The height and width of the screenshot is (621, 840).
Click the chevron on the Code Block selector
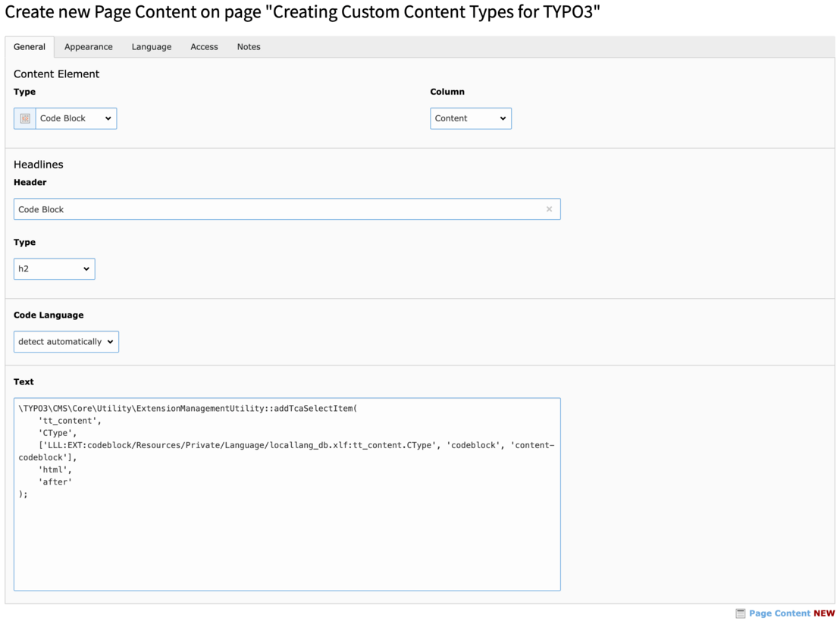tap(107, 118)
